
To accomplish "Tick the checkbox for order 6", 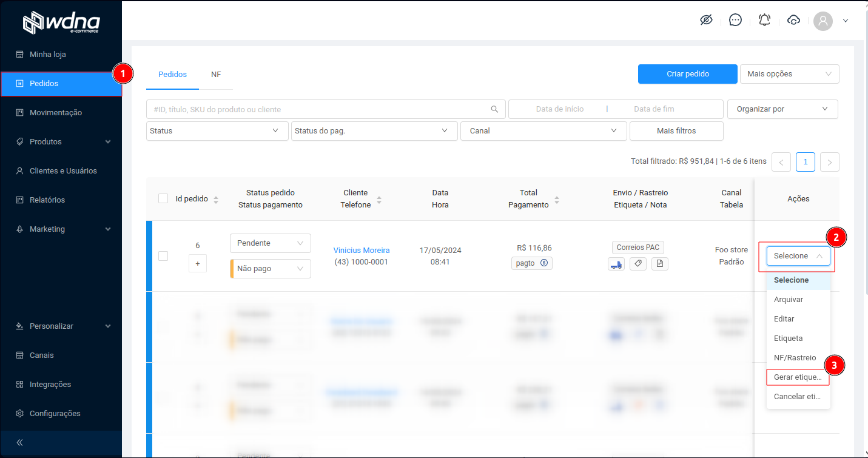I will 163,256.
